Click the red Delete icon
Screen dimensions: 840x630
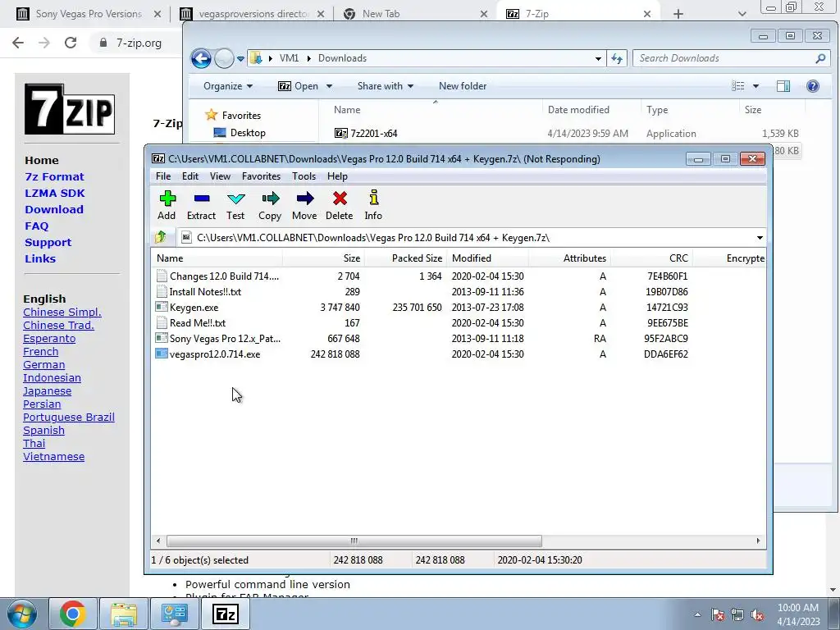(x=339, y=205)
